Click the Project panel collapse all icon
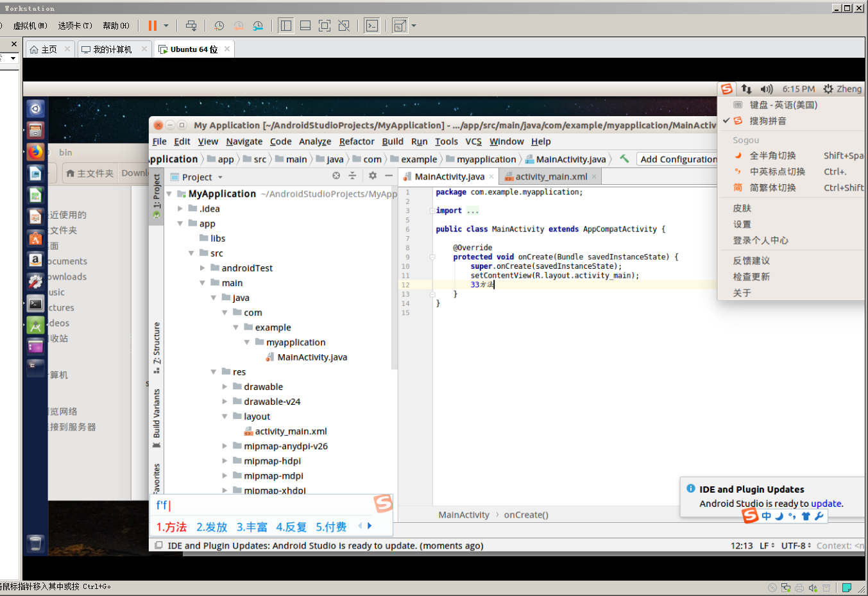This screenshot has width=868, height=596. click(x=352, y=176)
